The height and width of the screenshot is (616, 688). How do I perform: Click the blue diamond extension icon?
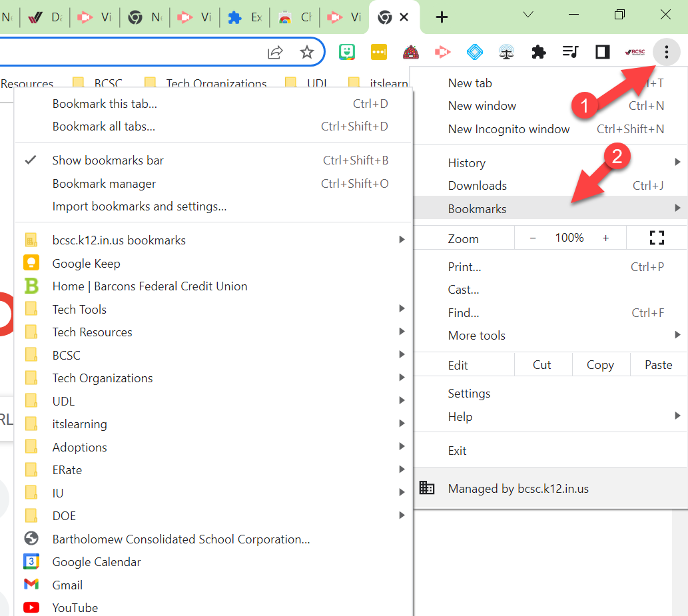coord(474,52)
